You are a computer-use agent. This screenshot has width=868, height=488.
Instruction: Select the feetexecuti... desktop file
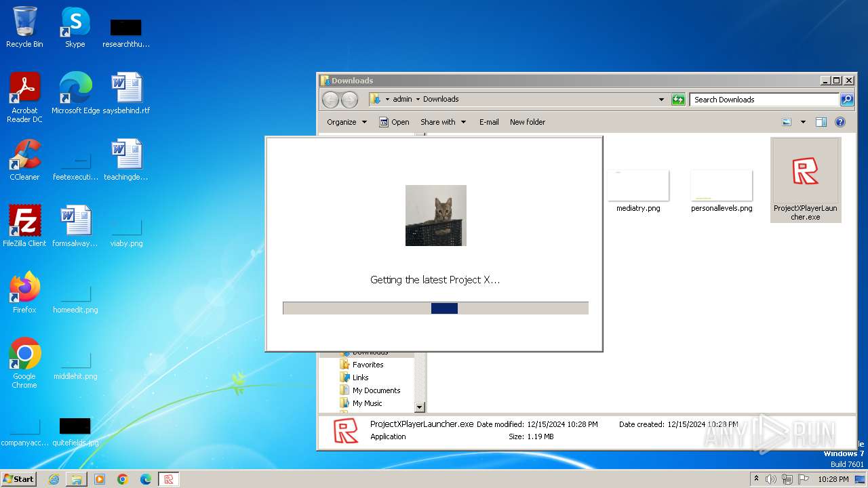click(75, 166)
